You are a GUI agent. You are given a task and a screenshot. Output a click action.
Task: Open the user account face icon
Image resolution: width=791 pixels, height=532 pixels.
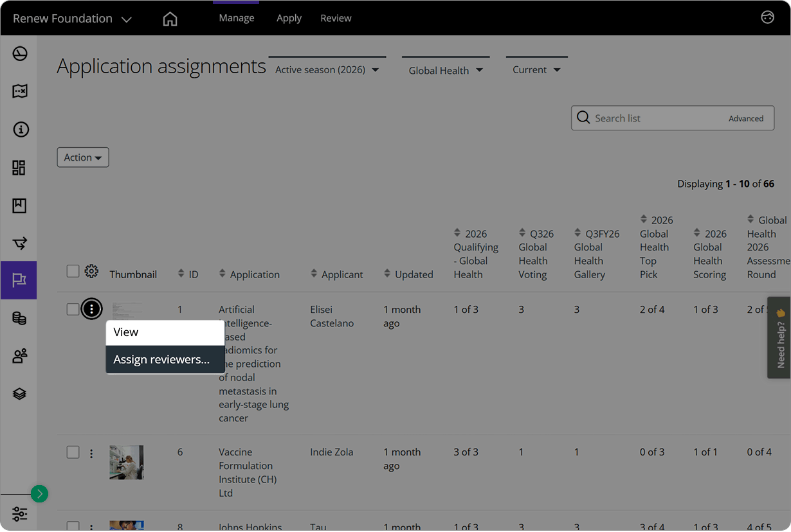pos(767,18)
